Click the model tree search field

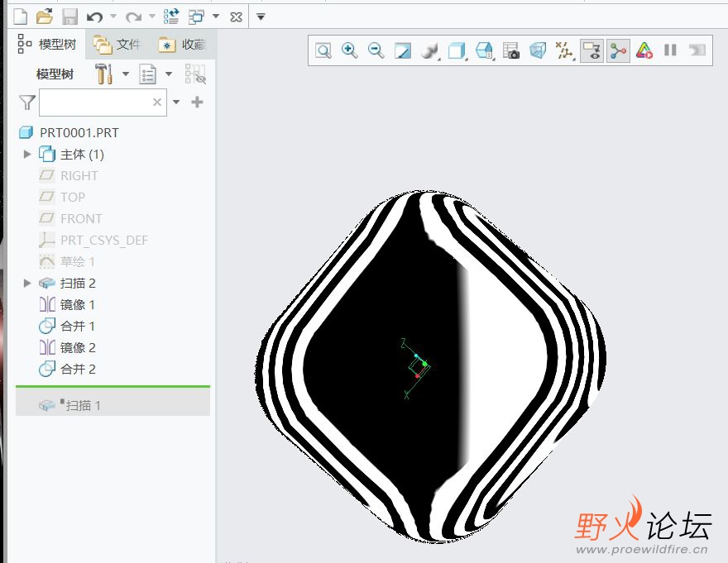pos(93,103)
